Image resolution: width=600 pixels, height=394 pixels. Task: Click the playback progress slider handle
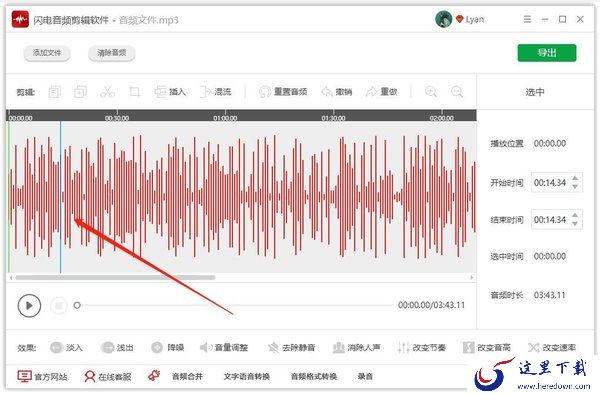coord(77,305)
